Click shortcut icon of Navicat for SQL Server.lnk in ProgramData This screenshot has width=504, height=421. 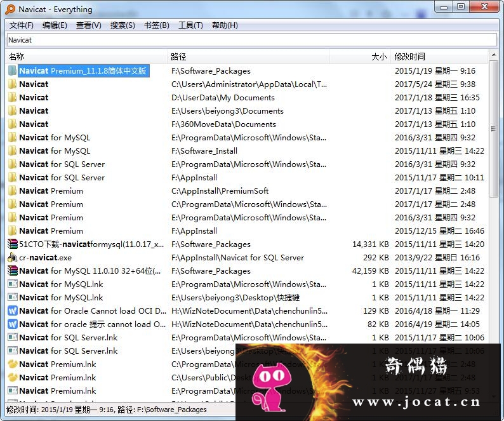pos(12,338)
